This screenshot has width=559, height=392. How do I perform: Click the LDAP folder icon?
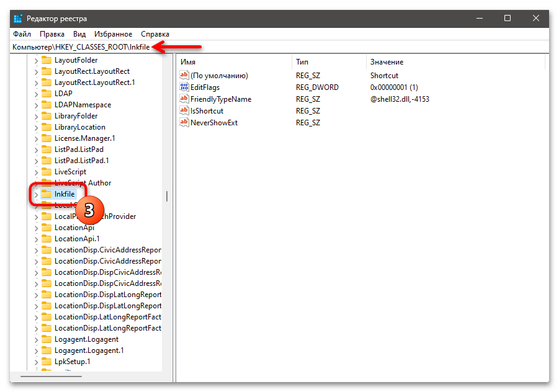[47, 94]
